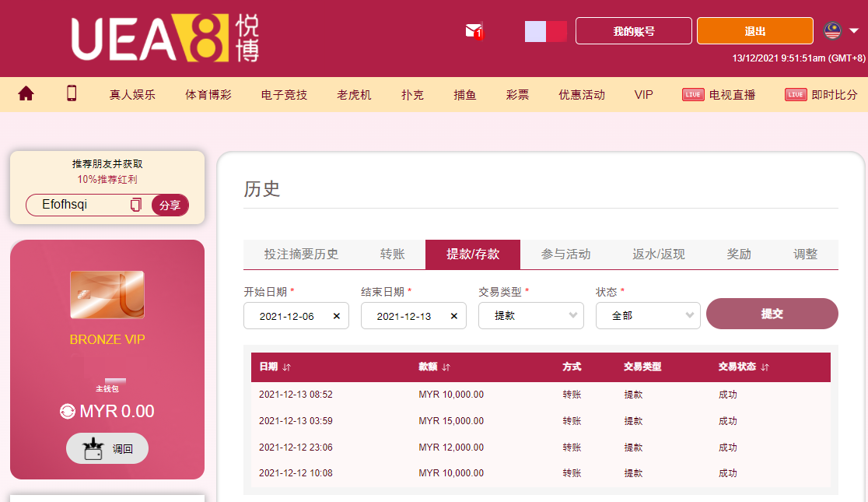Sort table by date column arrows
Screen dimensions: 868x502
(x=286, y=367)
